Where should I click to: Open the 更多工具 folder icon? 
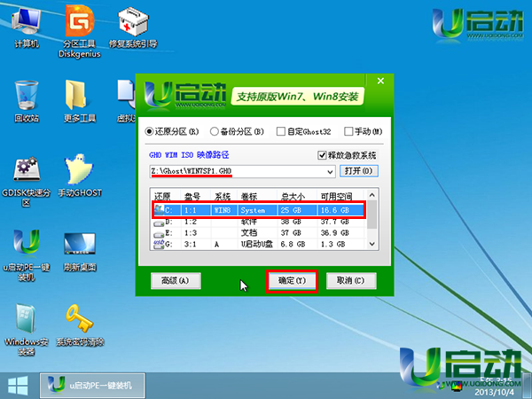(80, 101)
